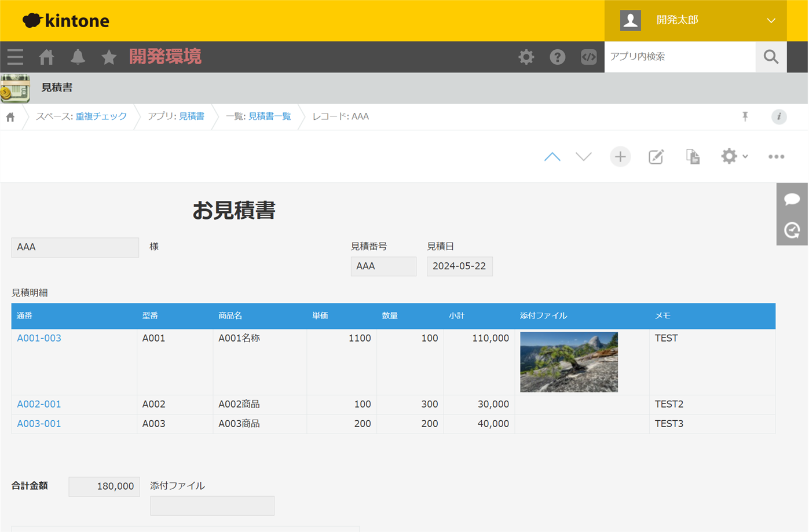This screenshot has height=532, width=809.
Task: Open the favorites star icon
Action: point(109,57)
